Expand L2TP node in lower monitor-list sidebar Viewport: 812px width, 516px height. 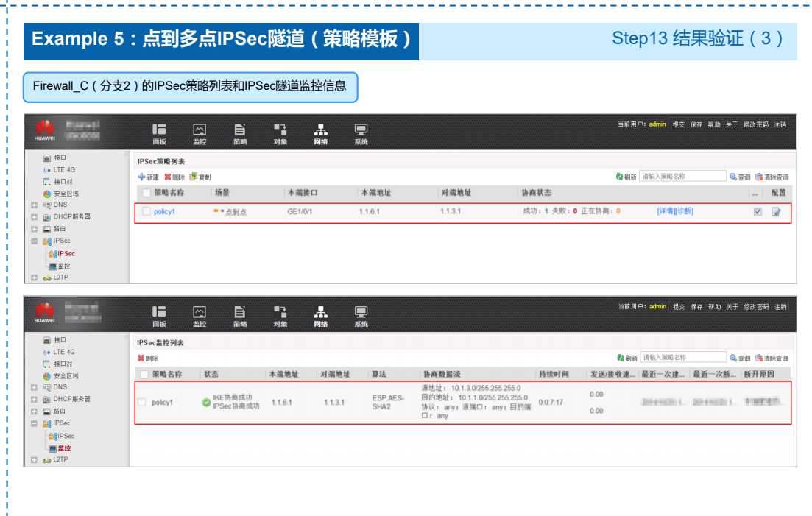(x=34, y=459)
